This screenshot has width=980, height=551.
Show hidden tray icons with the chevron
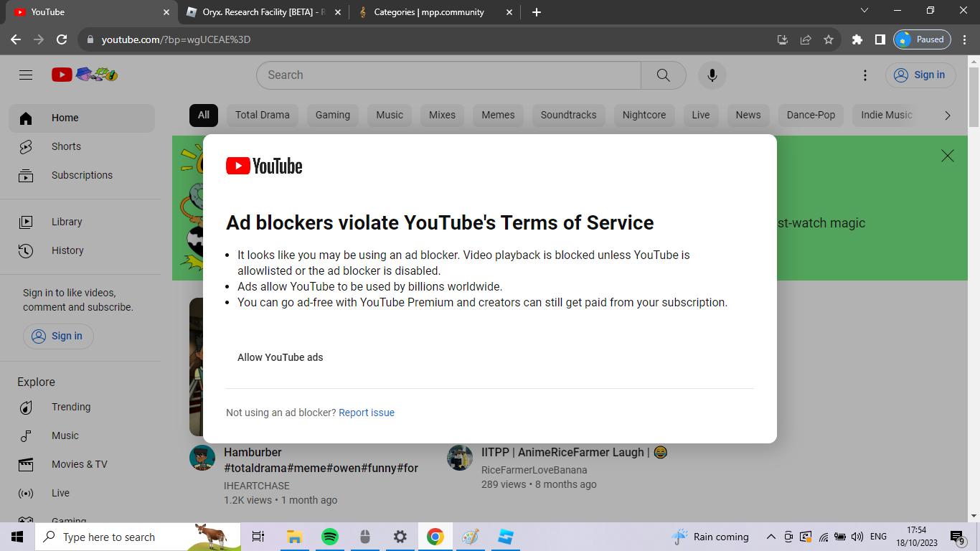771,537
